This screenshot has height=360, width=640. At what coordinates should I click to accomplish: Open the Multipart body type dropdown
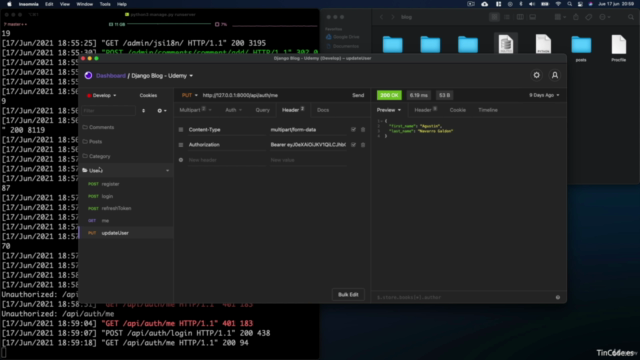(195, 110)
